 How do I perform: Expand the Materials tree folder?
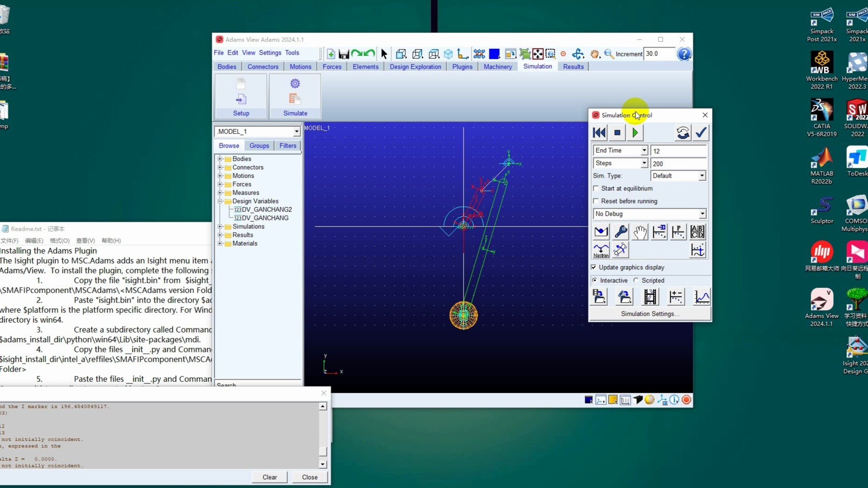pyautogui.click(x=220, y=243)
